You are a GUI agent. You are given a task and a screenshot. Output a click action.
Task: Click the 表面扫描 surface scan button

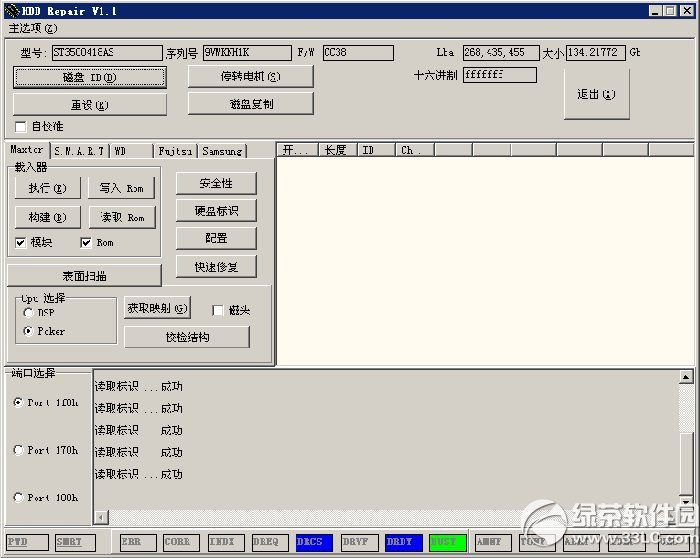(84, 276)
